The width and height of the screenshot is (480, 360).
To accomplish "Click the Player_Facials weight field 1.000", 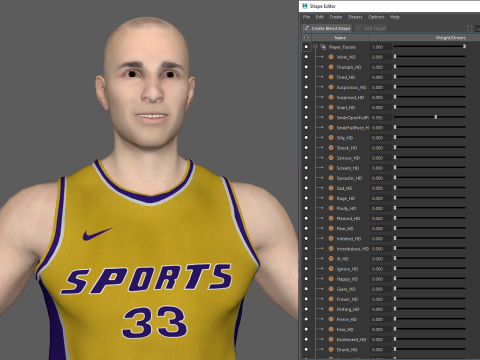I will [x=380, y=47].
